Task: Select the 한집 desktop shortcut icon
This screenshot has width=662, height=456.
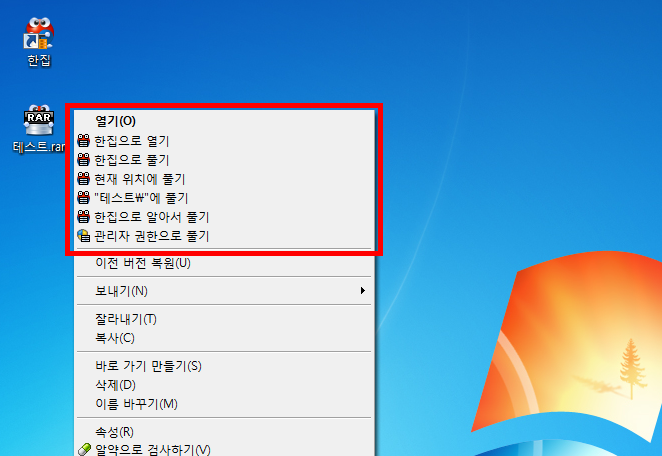Action: (39, 34)
